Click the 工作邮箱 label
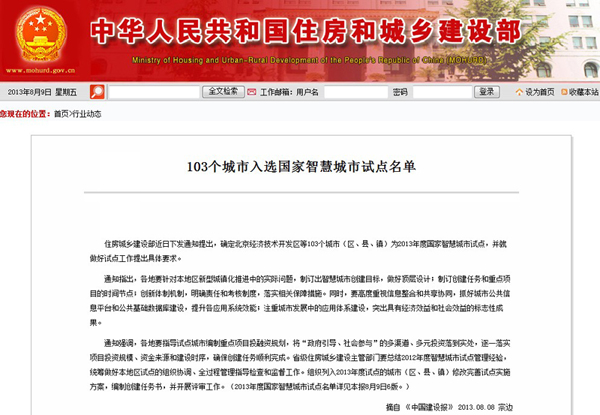This screenshot has width=600, height=415. pos(276,92)
